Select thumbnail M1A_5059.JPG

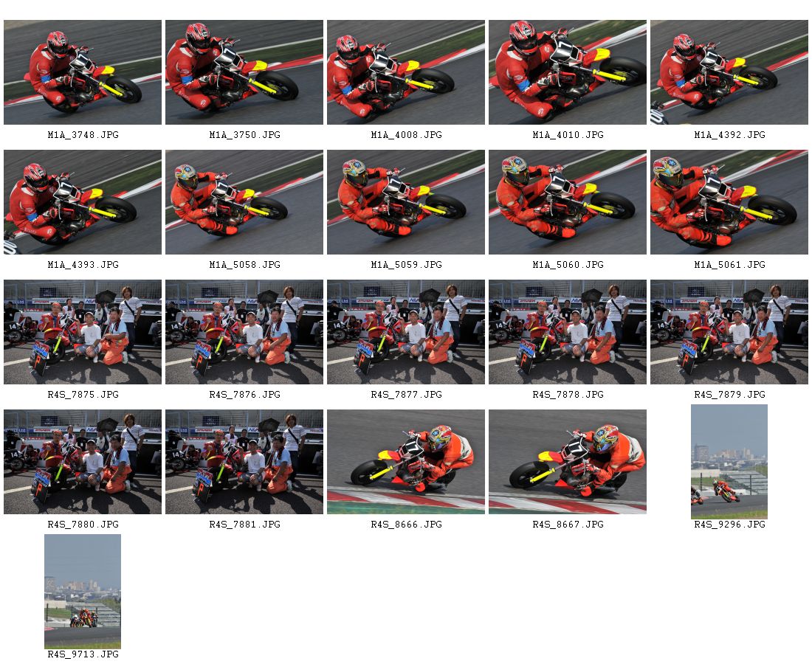pos(406,202)
